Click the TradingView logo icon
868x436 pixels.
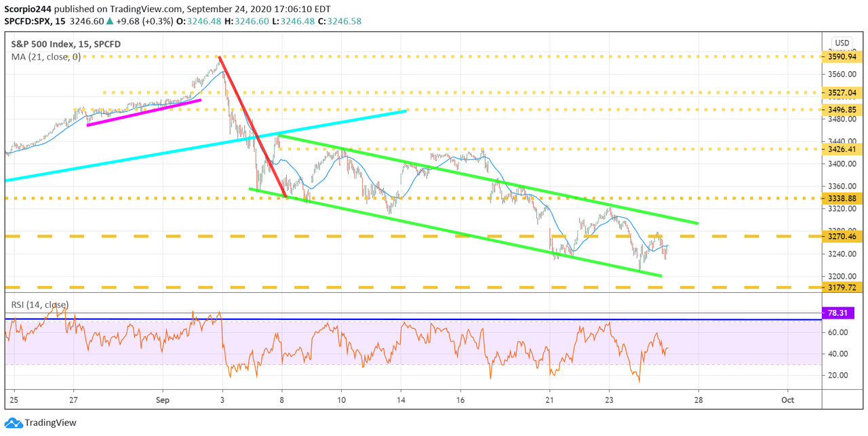coord(12,423)
